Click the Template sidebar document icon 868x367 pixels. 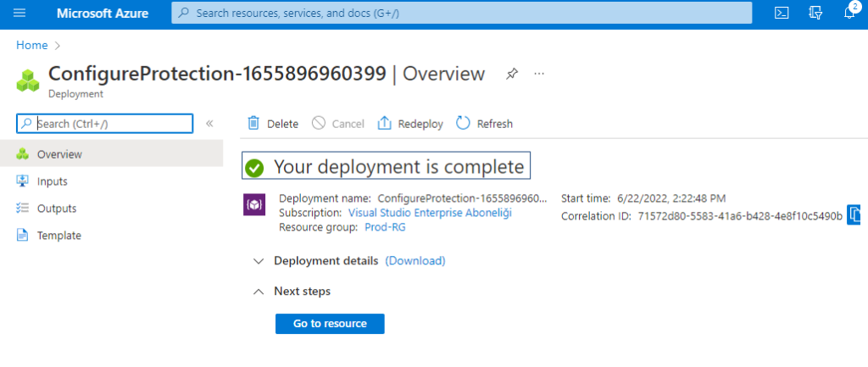(23, 236)
